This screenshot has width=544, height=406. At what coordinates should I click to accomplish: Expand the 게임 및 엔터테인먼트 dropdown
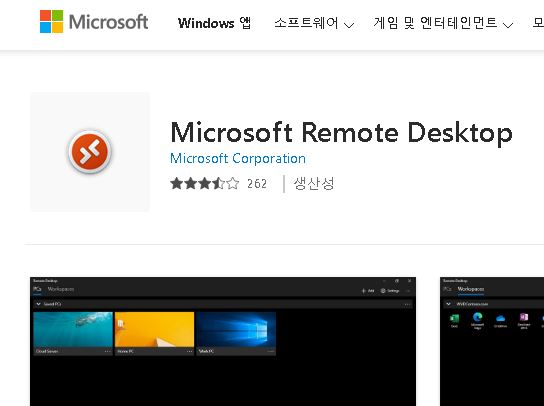pyautogui.click(x=443, y=23)
